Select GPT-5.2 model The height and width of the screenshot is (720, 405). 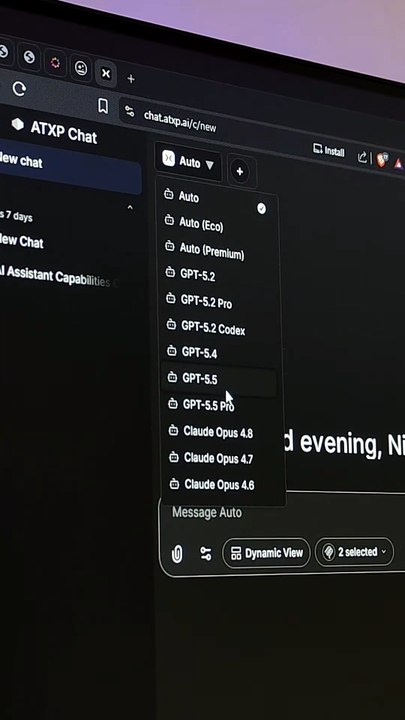[x=217, y=274]
